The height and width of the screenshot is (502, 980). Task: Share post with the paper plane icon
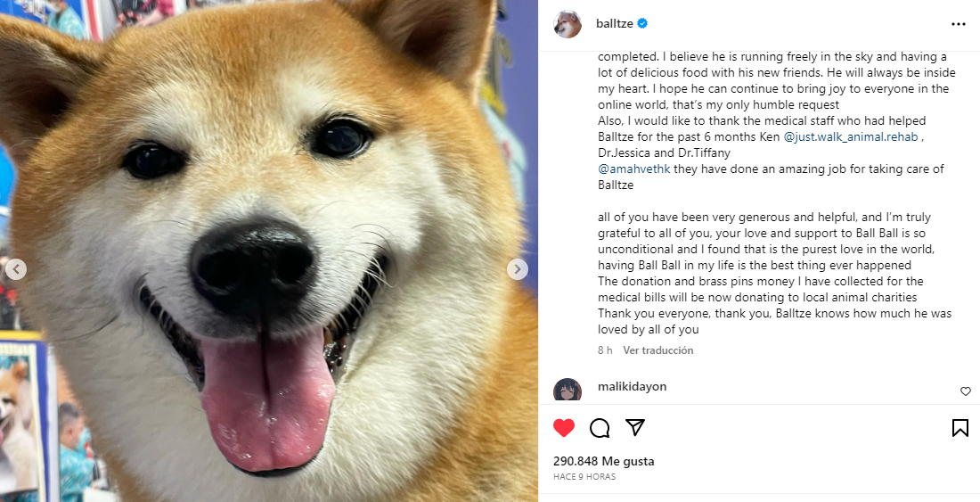click(635, 427)
